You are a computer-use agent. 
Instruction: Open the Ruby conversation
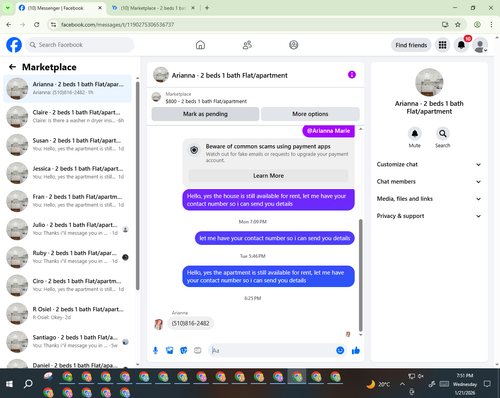click(68, 257)
